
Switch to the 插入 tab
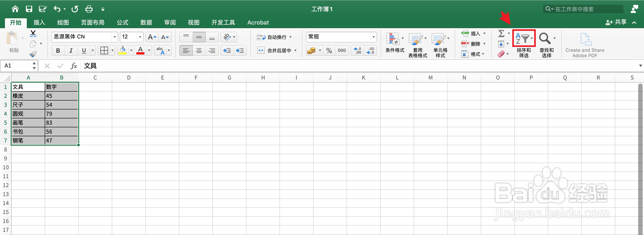click(39, 23)
